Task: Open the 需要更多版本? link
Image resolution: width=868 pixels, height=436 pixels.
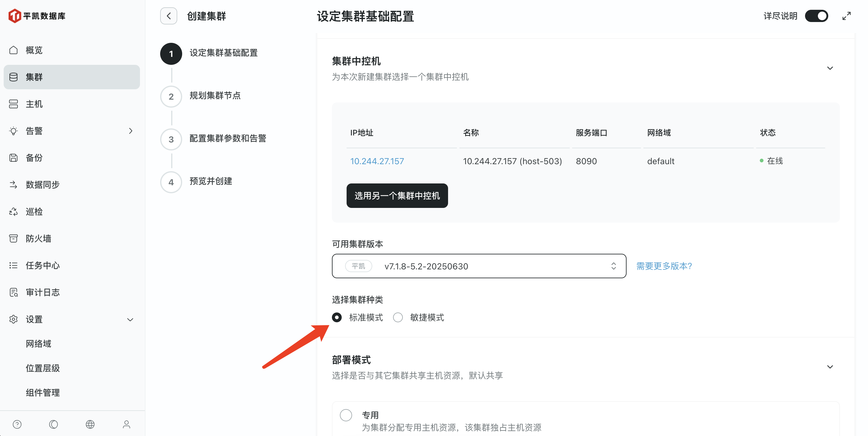Action: point(664,266)
